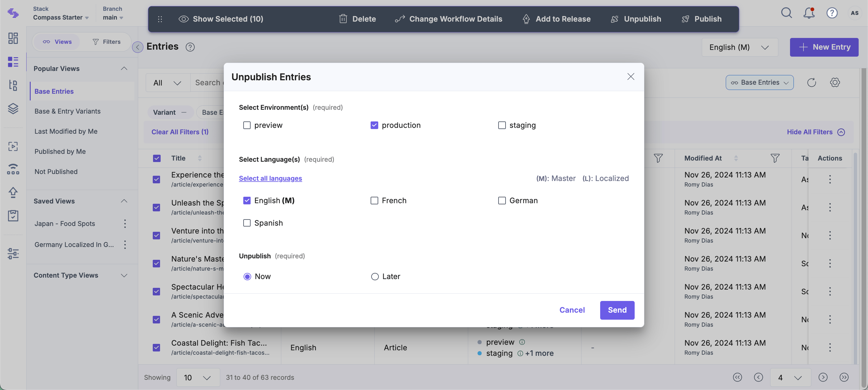Change the rows per page dropdown
Screen dimensions: 868x390
point(198,377)
